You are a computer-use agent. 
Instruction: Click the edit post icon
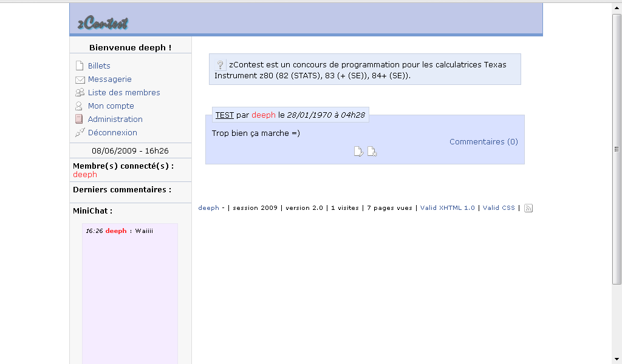[x=359, y=152]
